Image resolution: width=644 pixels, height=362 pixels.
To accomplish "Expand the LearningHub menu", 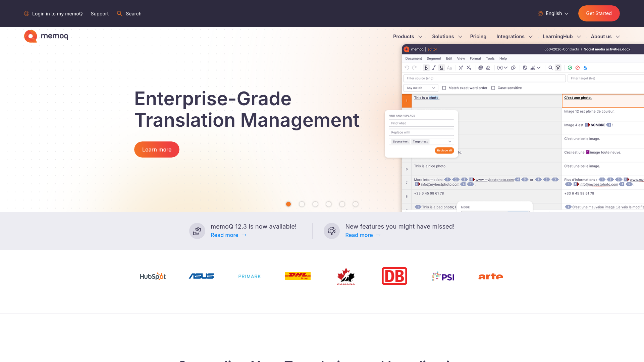I will 561,37.
